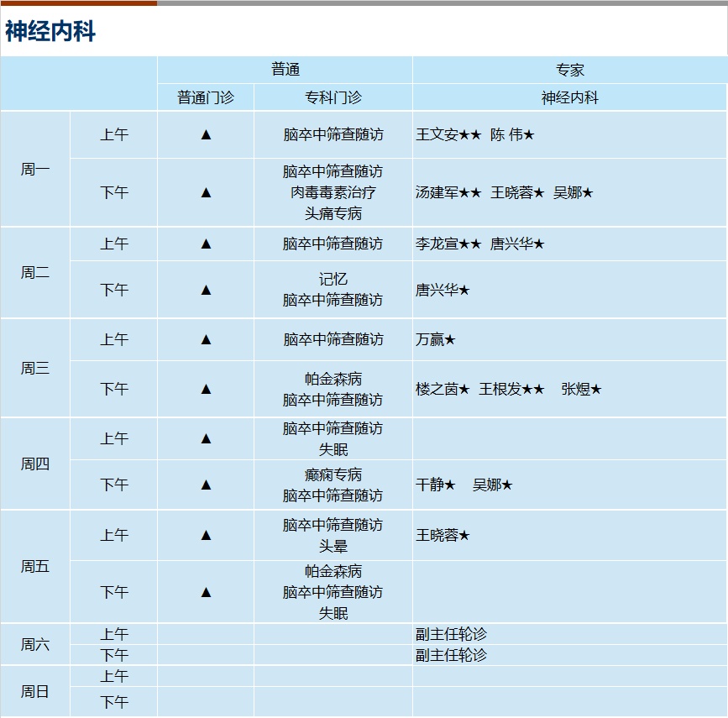
Task: Click the triangle marker for 周二 上午
Action: click(x=206, y=244)
